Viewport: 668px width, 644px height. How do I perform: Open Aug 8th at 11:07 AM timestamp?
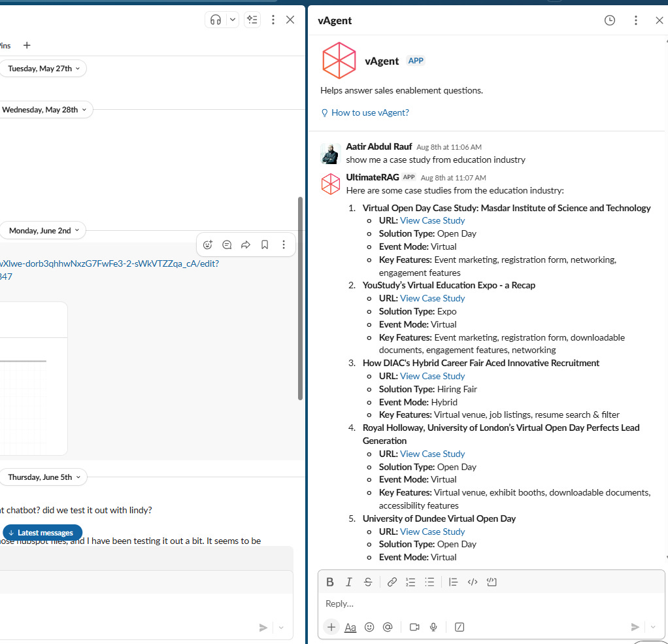(x=454, y=178)
